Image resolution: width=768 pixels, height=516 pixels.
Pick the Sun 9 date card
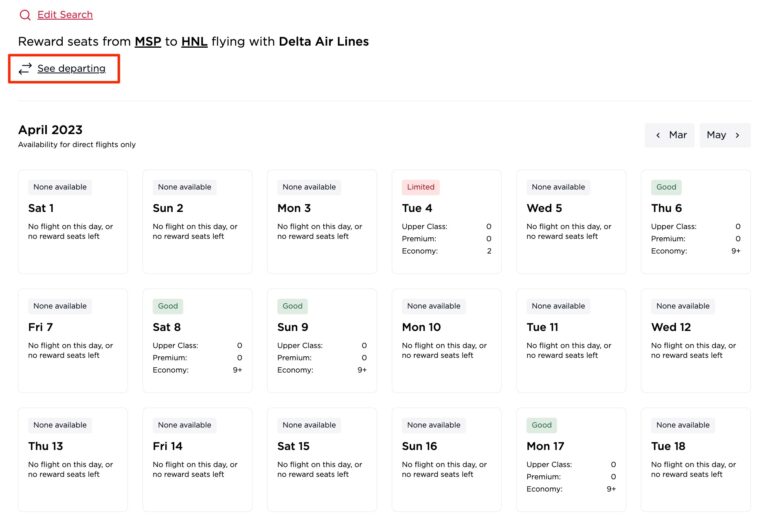321,341
